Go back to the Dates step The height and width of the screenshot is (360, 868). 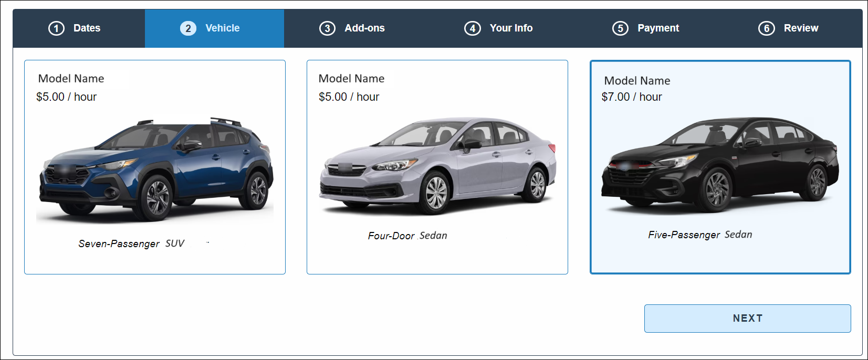tap(87, 28)
